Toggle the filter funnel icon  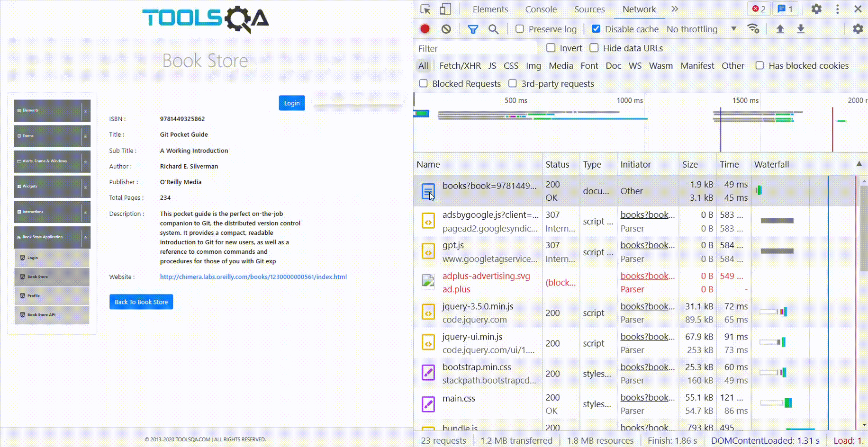[x=473, y=29]
